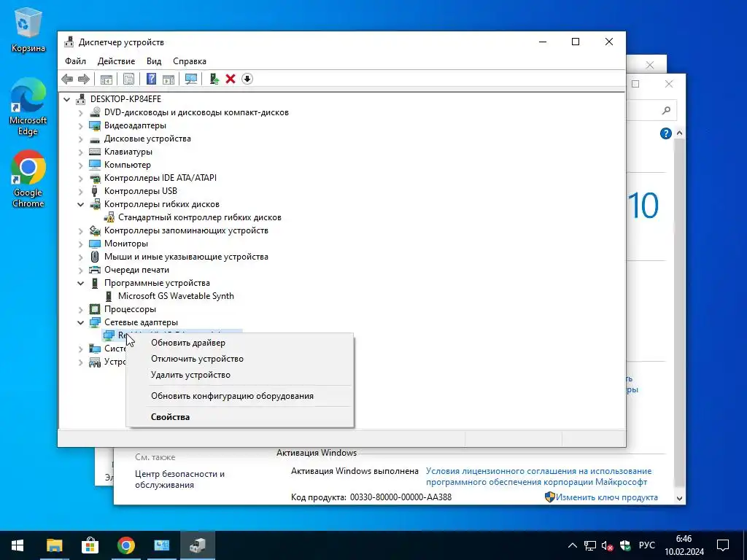Choose Удалить устройство in context menu
Screen dimensions: 747x560
point(240,376)
